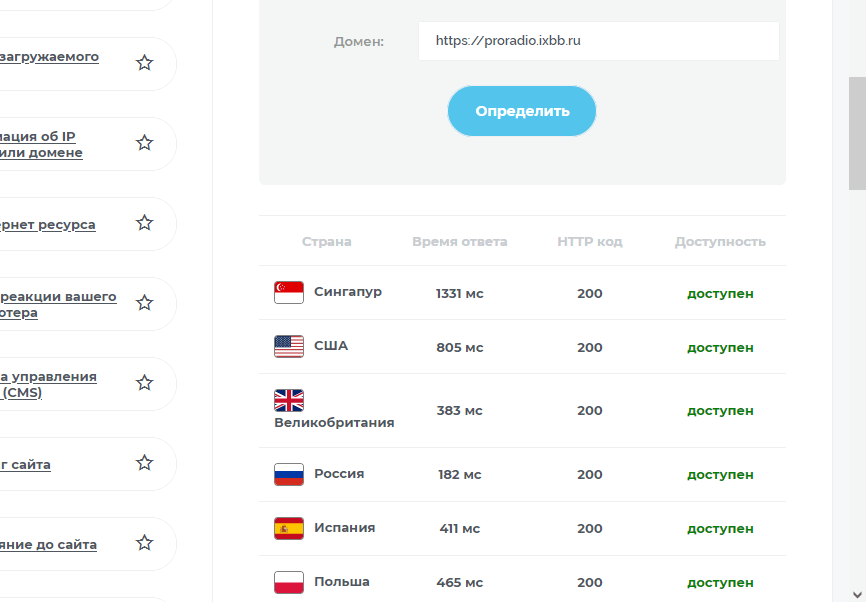Click the 465 мс response time
The image size is (866, 602).
pos(460,583)
